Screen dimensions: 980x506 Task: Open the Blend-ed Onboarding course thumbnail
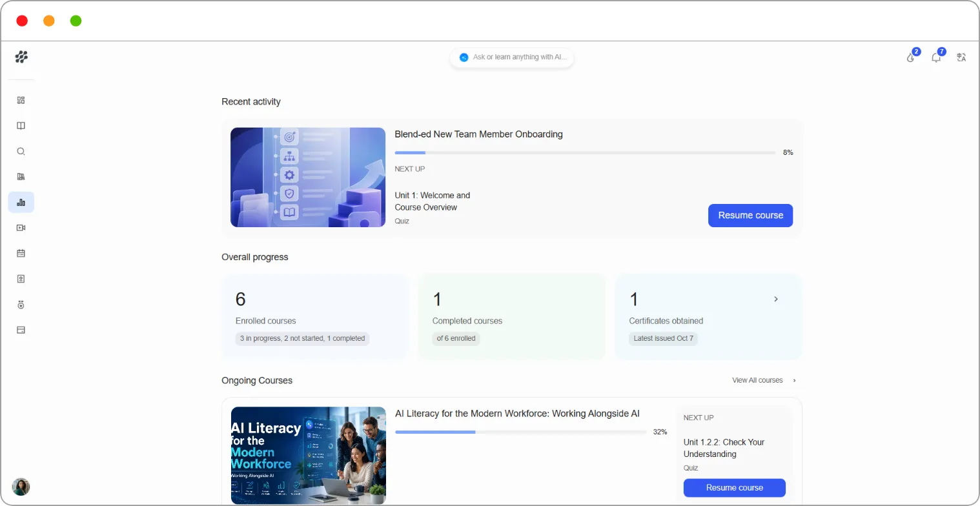[308, 177]
